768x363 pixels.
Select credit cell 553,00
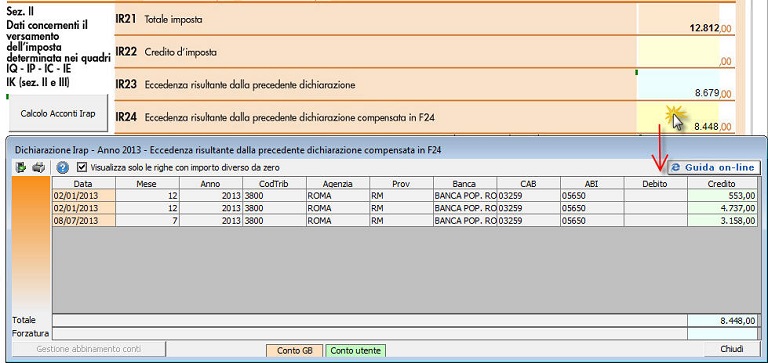[x=722, y=195]
